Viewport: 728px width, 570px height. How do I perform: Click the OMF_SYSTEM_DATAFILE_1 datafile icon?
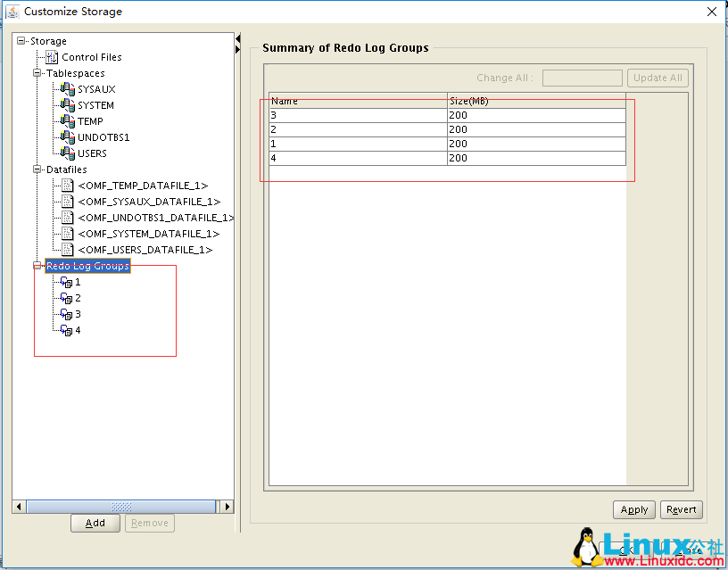click(x=65, y=233)
